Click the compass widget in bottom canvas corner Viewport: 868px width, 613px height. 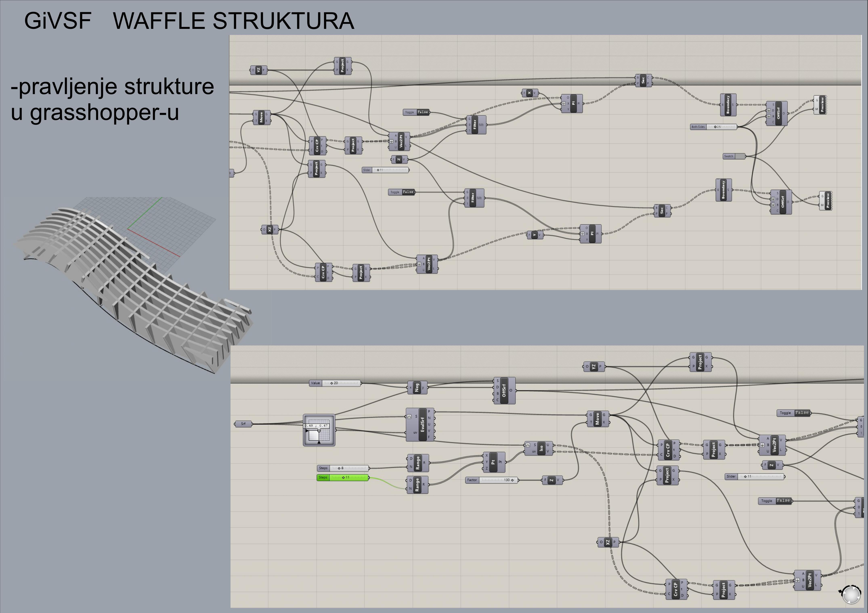pos(851,594)
